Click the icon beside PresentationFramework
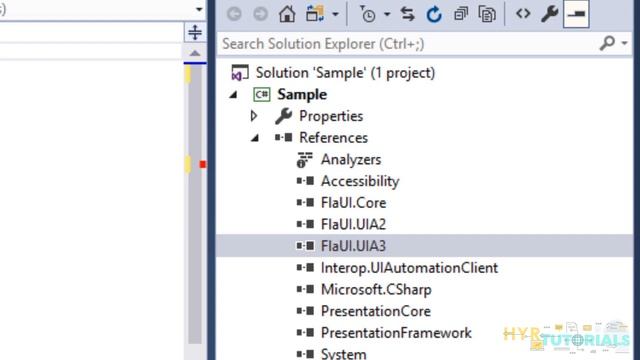640x360 pixels. [x=305, y=332]
